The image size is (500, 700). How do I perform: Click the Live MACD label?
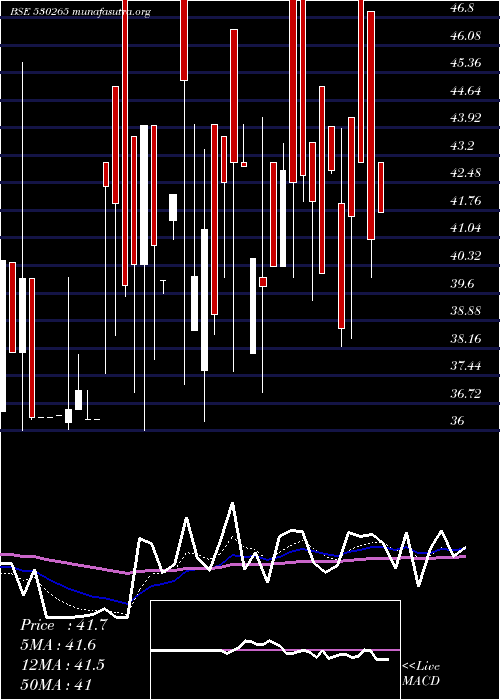pyautogui.click(x=421, y=673)
